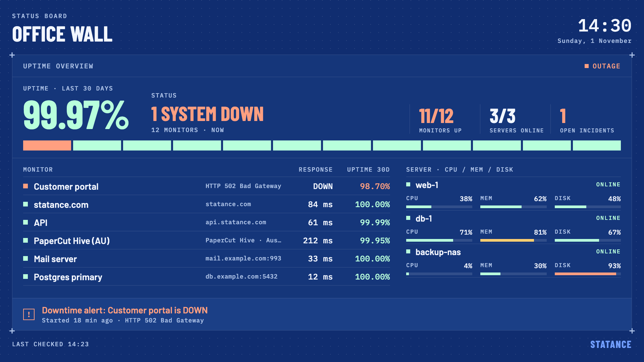Open the statance.com monitor name
Screen dimensions: 644x362
click(x=61, y=205)
